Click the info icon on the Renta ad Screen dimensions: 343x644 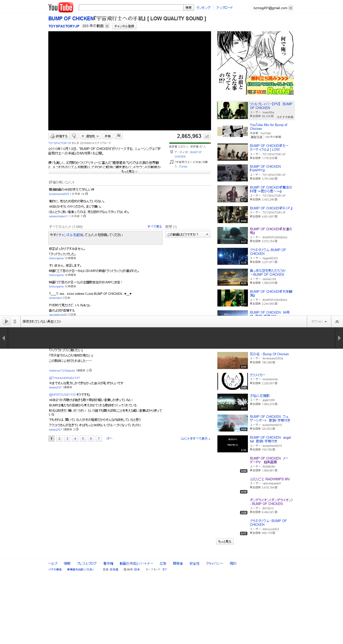[292, 93]
